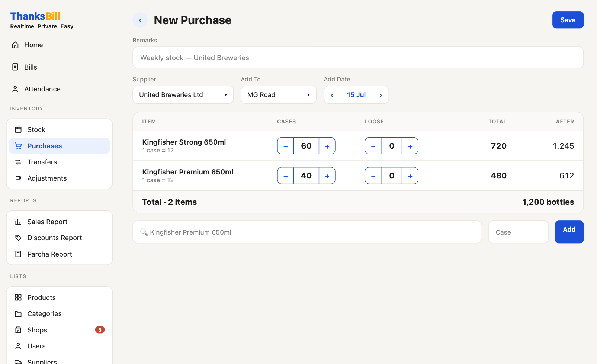Select Purchases in the sidebar
Image resolution: width=597 pixels, height=364 pixels.
tap(60, 146)
